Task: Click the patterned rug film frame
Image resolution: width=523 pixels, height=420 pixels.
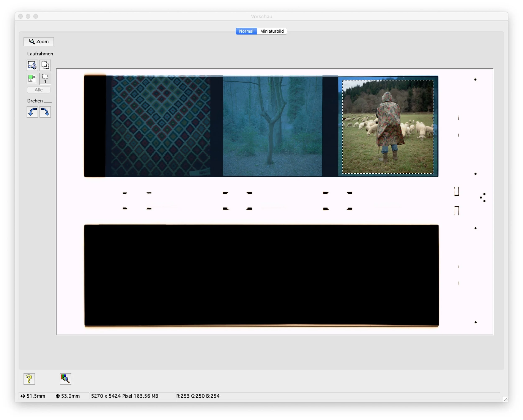Action: click(161, 126)
